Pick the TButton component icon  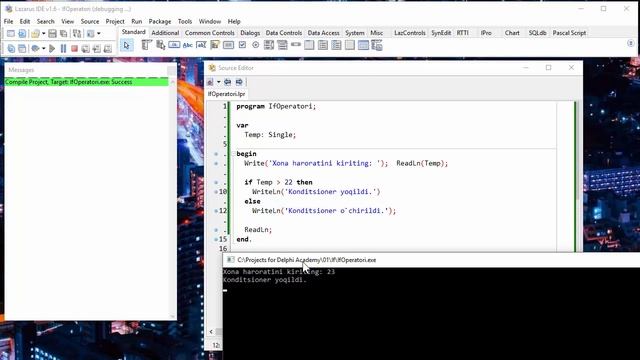(174, 45)
